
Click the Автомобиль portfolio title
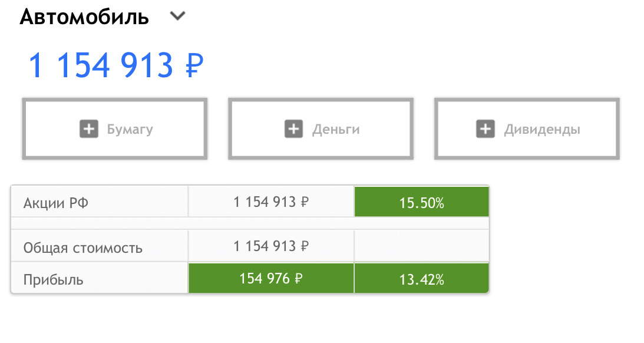point(84,17)
